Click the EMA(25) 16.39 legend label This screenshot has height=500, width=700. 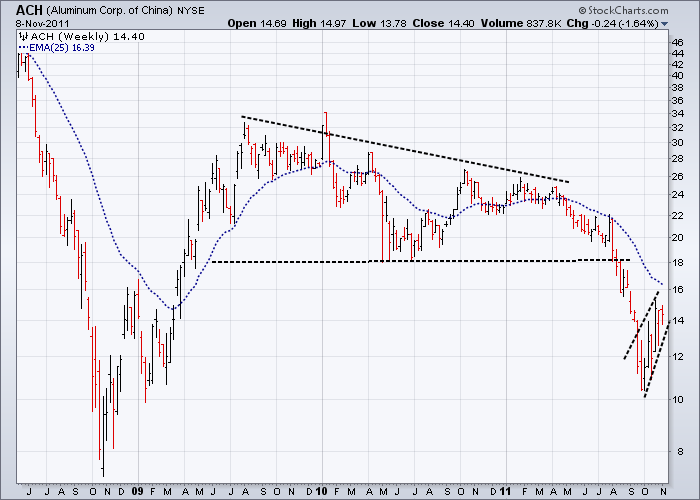(x=62, y=48)
